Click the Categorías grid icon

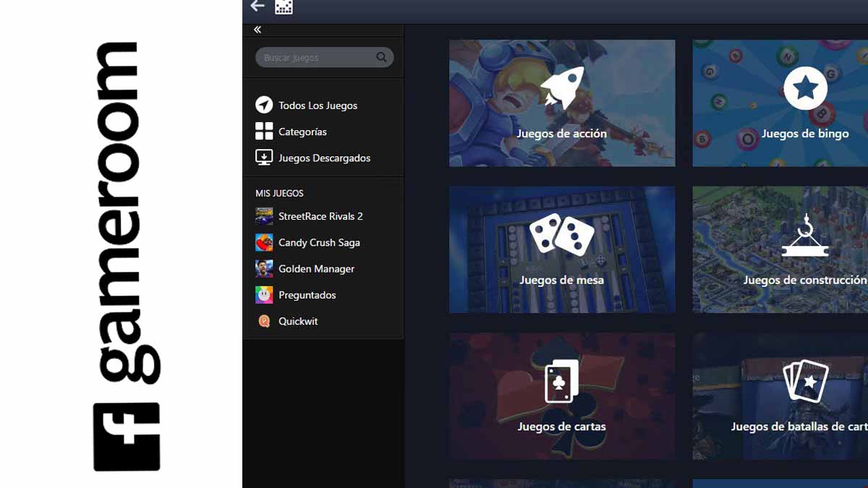(x=264, y=131)
